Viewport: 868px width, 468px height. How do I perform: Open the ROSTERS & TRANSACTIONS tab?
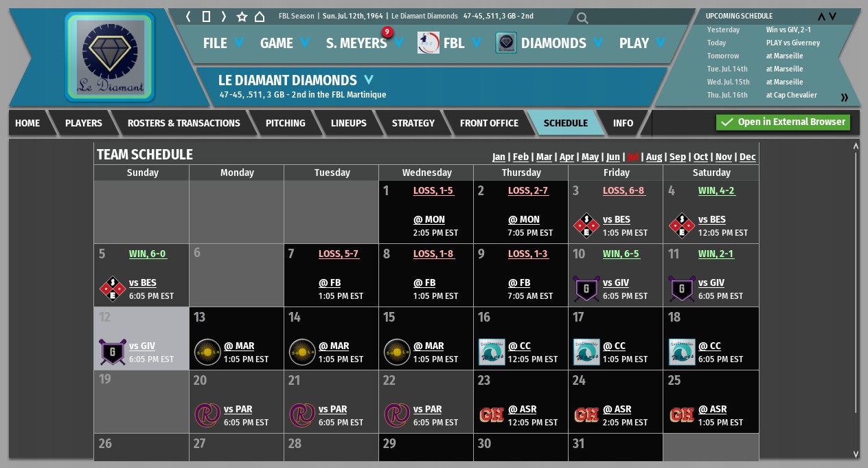(184, 123)
